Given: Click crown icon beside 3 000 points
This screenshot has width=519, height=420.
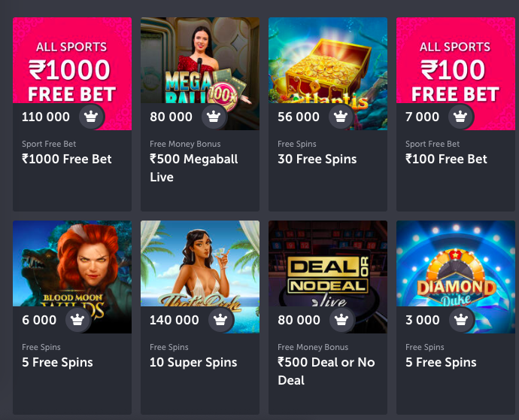Looking at the screenshot, I should [x=461, y=320].
